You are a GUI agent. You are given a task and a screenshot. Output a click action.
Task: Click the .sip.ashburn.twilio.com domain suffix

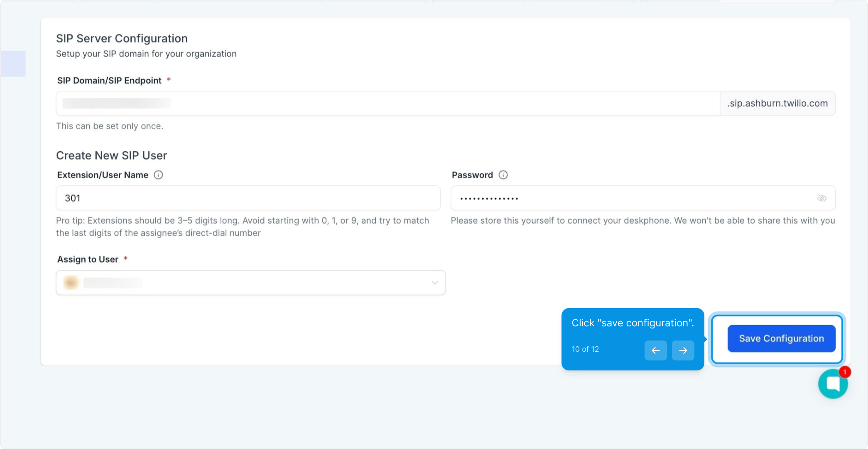coord(777,104)
